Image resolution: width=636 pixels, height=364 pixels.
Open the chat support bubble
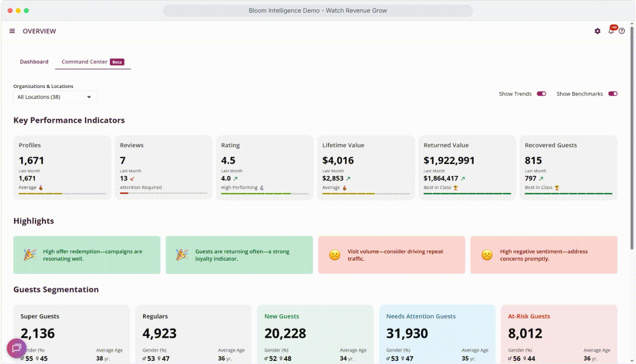click(16, 348)
